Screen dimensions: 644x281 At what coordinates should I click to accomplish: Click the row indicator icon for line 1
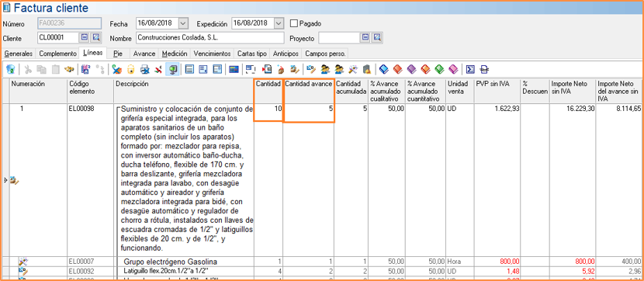(x=15, y=179)
